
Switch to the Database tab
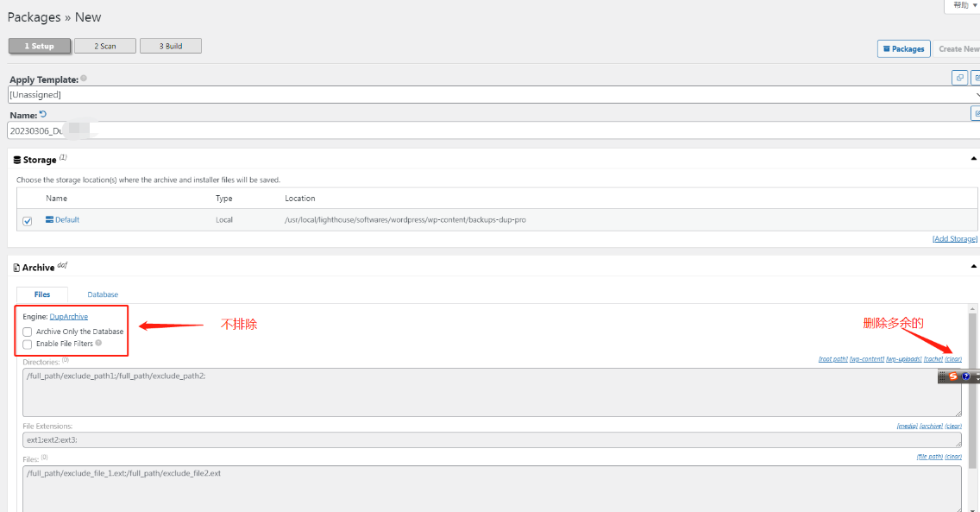[x=103, y=294]
